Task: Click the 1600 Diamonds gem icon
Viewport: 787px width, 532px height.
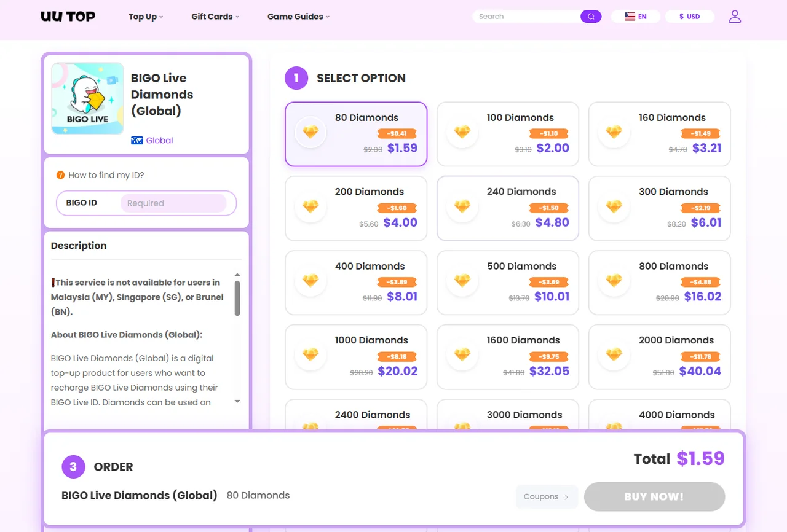Action: click(462, 354)
